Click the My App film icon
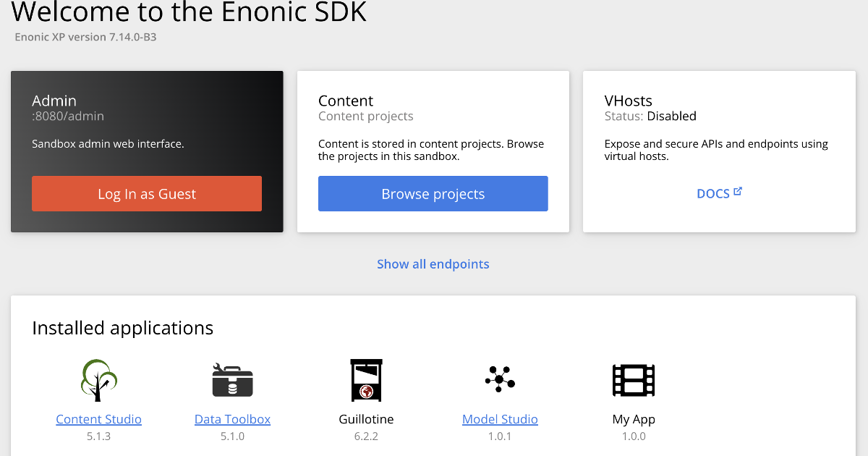The width and height of the screenshot is (868, 456). pos(634,380)
